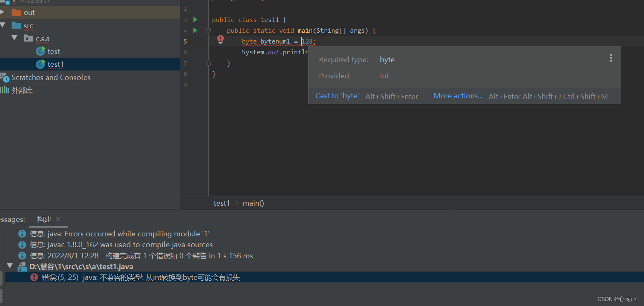Click the red 'int' provided type text
Image resolution: width=644 pixels, height=306 pixels.
[x=384, y=76]
